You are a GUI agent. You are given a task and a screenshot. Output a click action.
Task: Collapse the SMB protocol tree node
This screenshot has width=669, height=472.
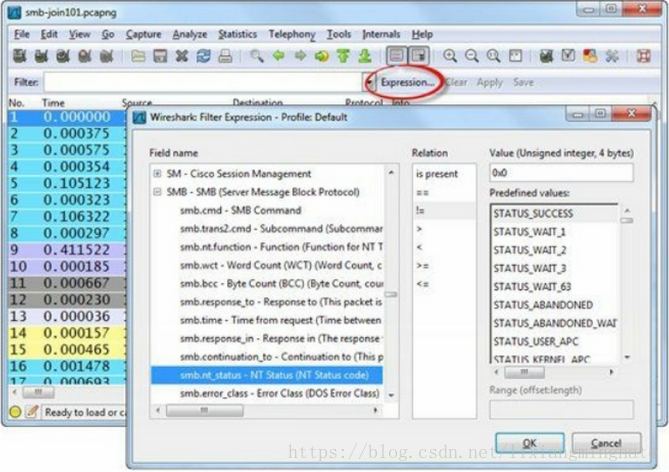pos(157,192)
